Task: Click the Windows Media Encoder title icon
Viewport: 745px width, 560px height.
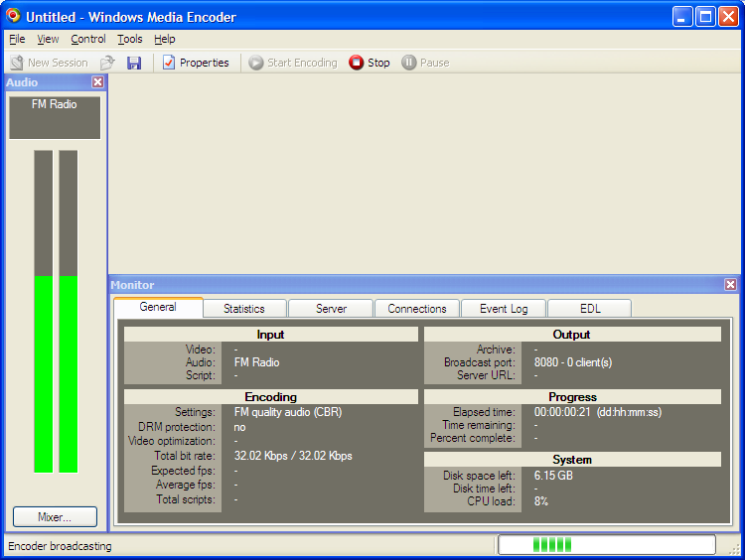Action: pos(13,16)
